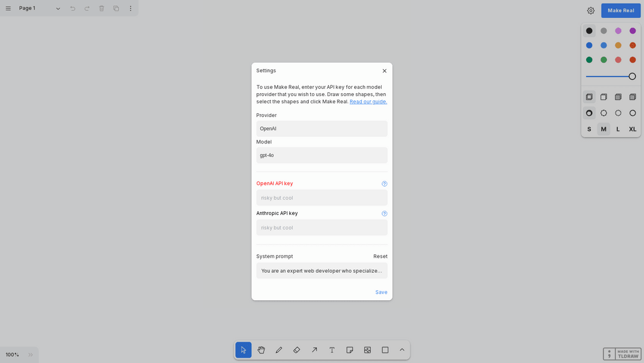The image size is (644, 363).
Task: Open the Read our guide link
Action: pos(368,101)
